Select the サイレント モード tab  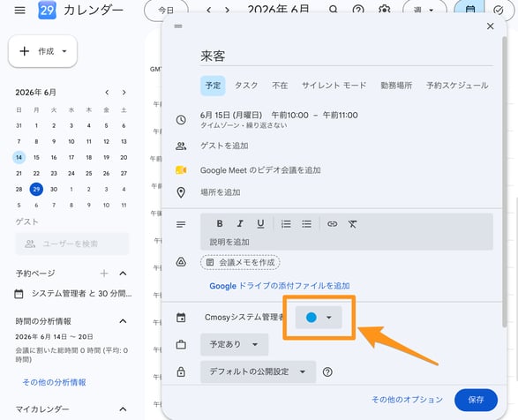334,86
